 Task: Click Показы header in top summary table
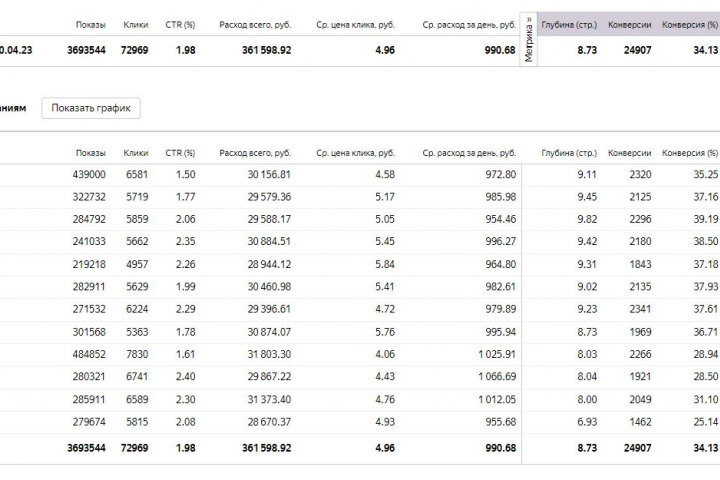pyautogui.click(x=90, y=24)
